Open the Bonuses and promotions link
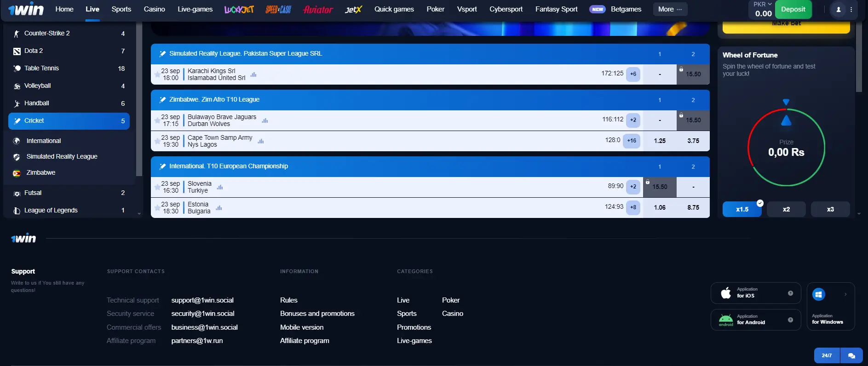The image size is (868, 366). point(317,314)
